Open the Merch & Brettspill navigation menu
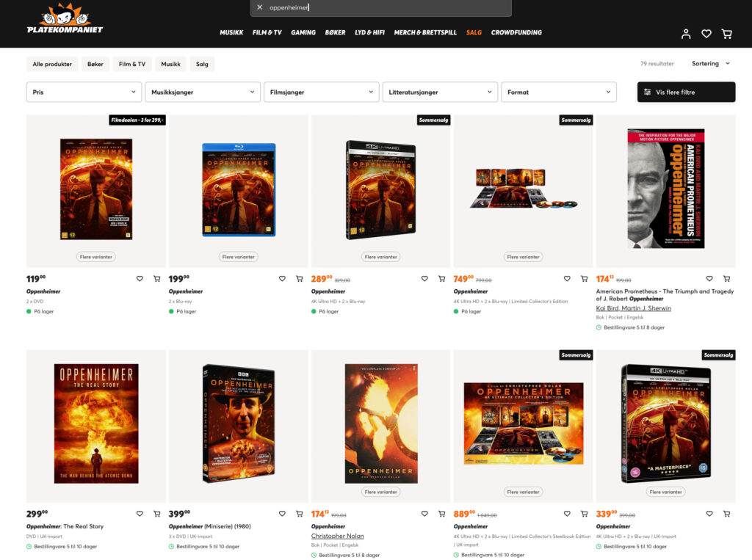This screenshot has width=752, height=560. point(425,32)
